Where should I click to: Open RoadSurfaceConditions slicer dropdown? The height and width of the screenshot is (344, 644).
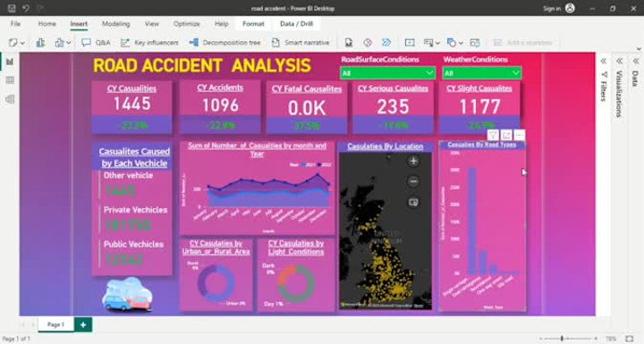click(387, 73)
